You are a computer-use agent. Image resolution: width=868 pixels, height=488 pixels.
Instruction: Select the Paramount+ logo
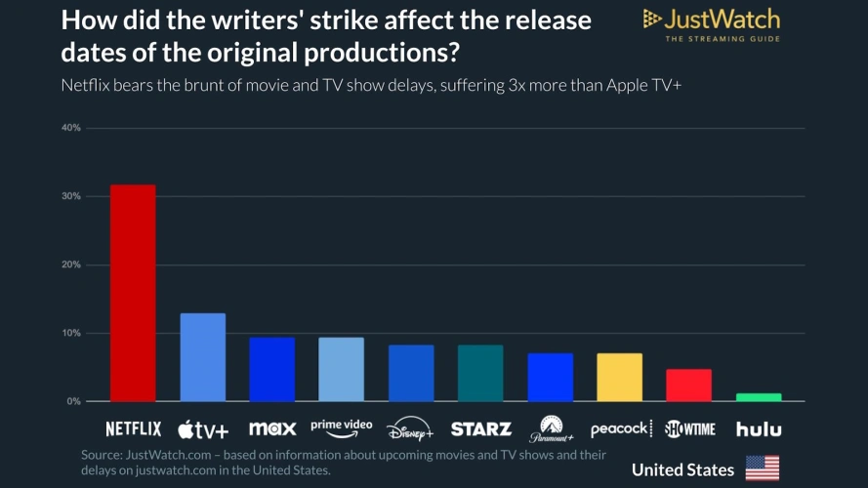click(550, 429)
